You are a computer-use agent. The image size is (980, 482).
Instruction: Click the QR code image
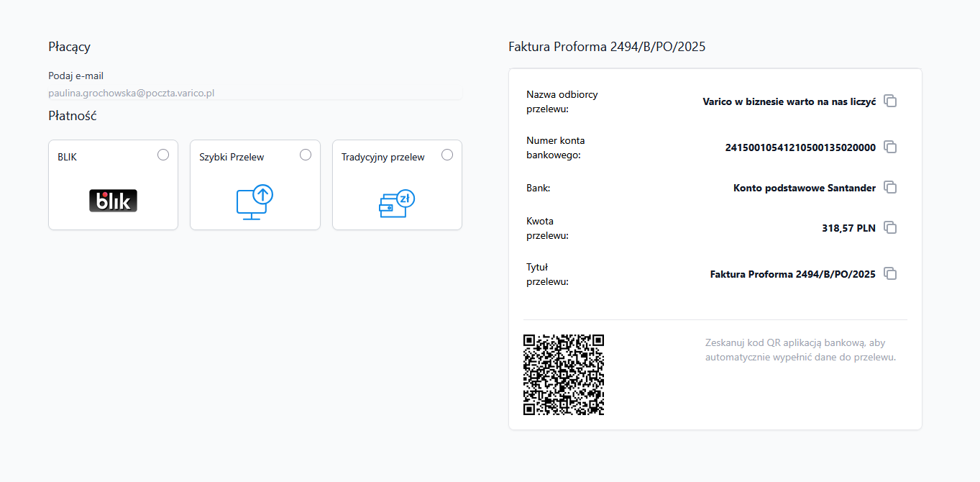[564, 375]
